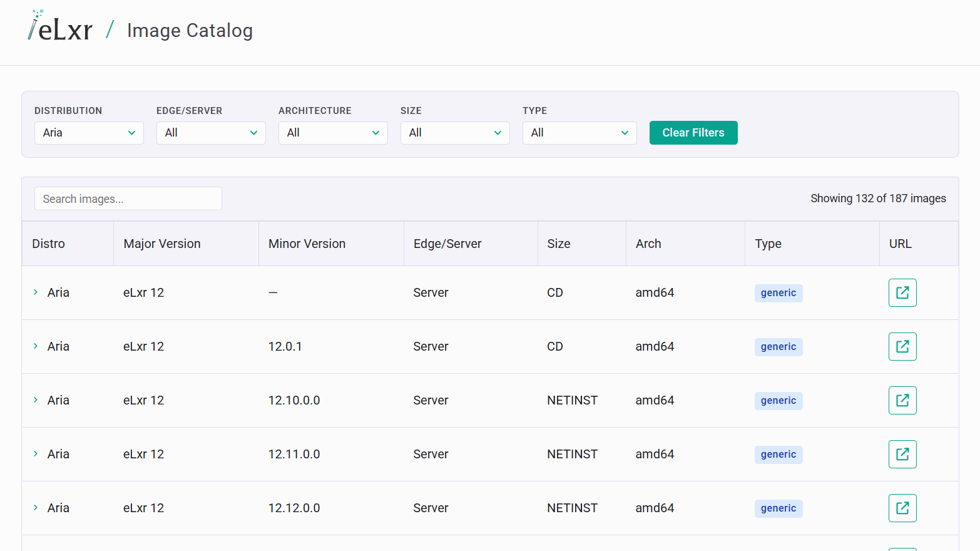
Task: Expand the Aria 12.0.1 row
Action: click(x=36, y=346)
